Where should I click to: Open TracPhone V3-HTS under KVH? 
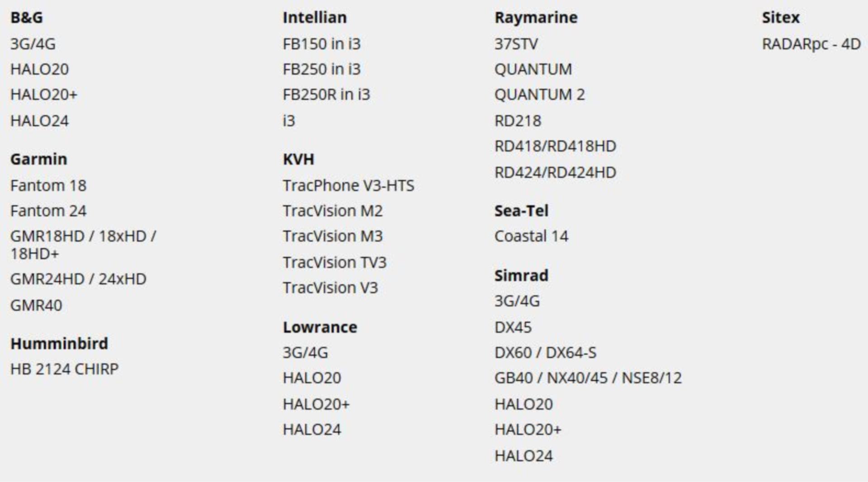coord(348,186)
